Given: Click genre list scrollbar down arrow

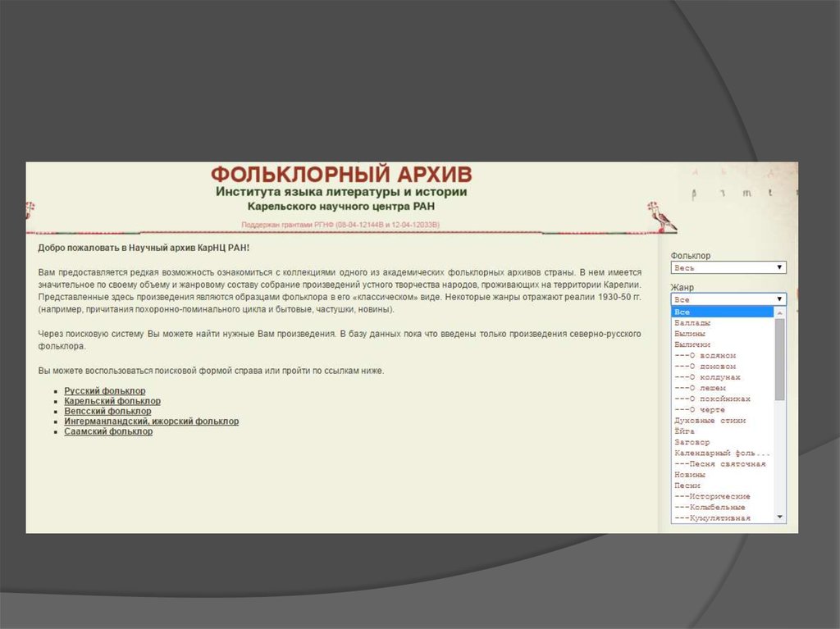Looking at the screenshot, I should point(780,517).
